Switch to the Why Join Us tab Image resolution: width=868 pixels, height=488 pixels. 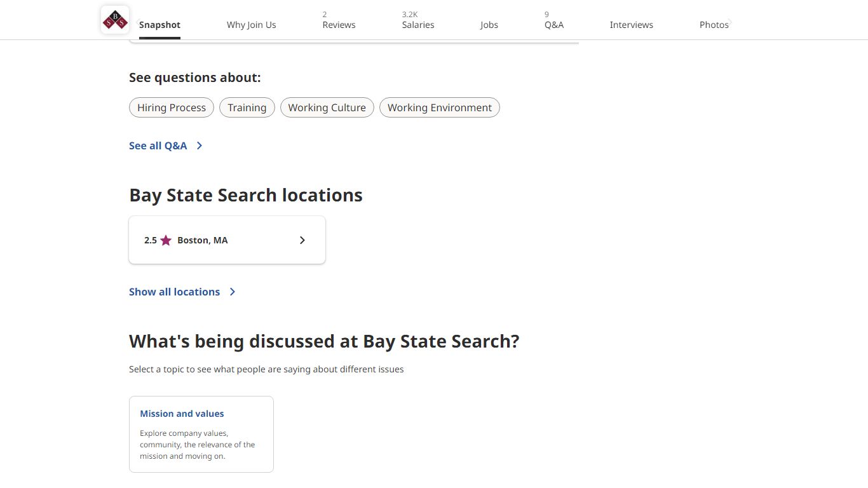(x=252, y=25)
